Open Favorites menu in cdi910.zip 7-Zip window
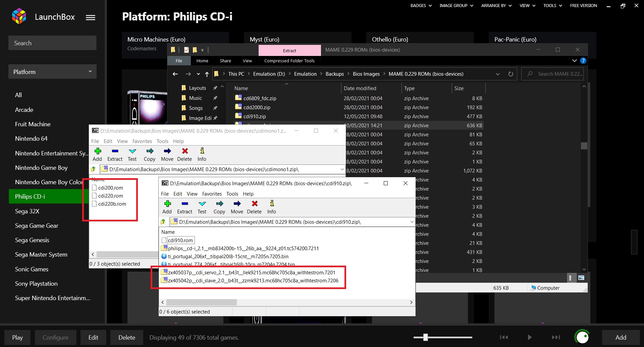 pyautogui.click(x=212, y=194)
